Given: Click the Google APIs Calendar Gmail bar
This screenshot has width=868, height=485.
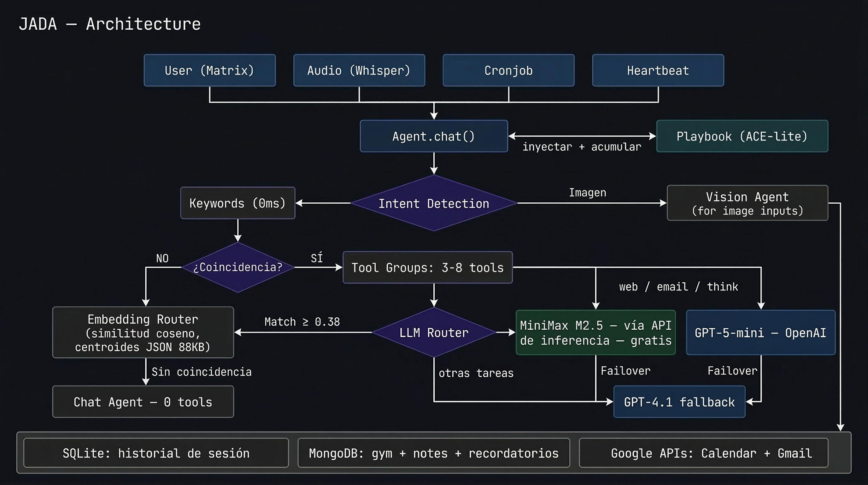Looking at the screenshot, I should click(x=703, y=453).
